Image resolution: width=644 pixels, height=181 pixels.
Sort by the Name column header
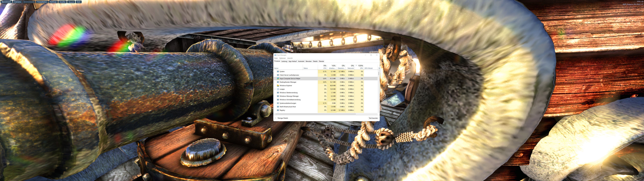(x=288, y=67)
